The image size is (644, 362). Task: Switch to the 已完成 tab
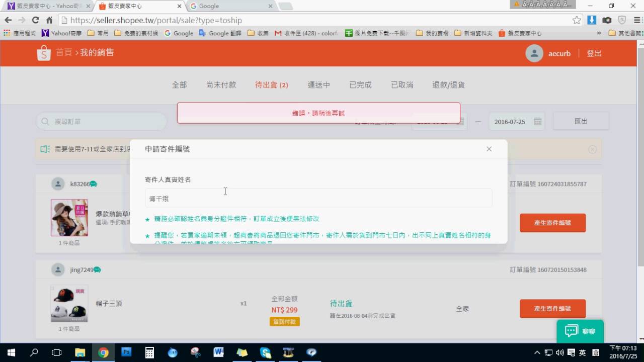361,85
